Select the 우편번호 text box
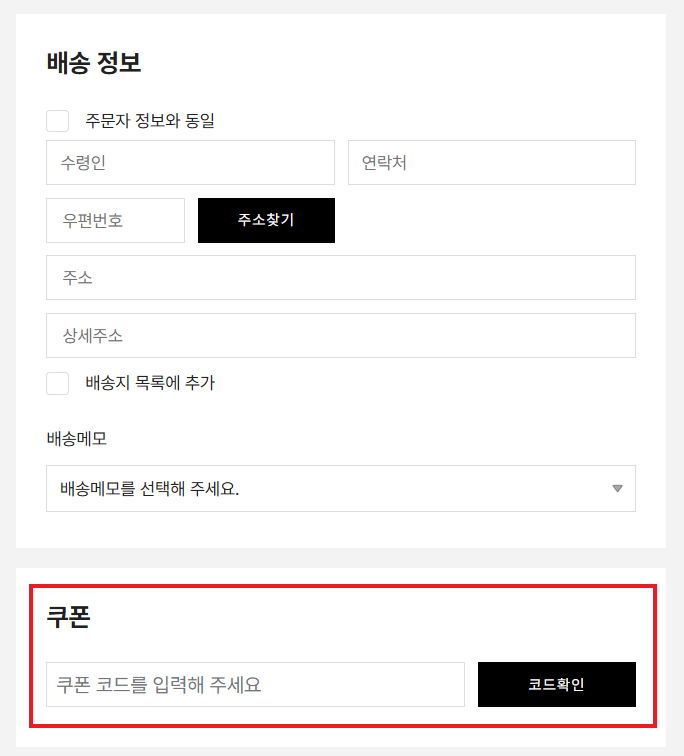 point(115,221)
